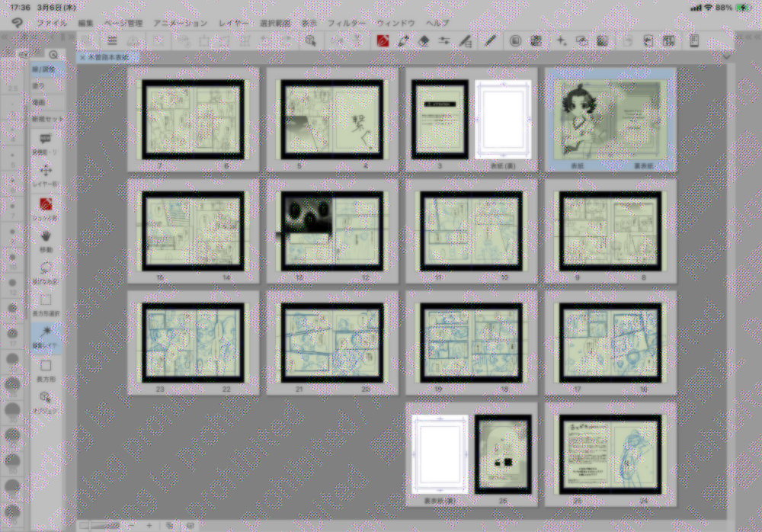The height and width of the screenshot is (532, 762).
Task: Click the zoom in plus button
Action: [149, 525]
